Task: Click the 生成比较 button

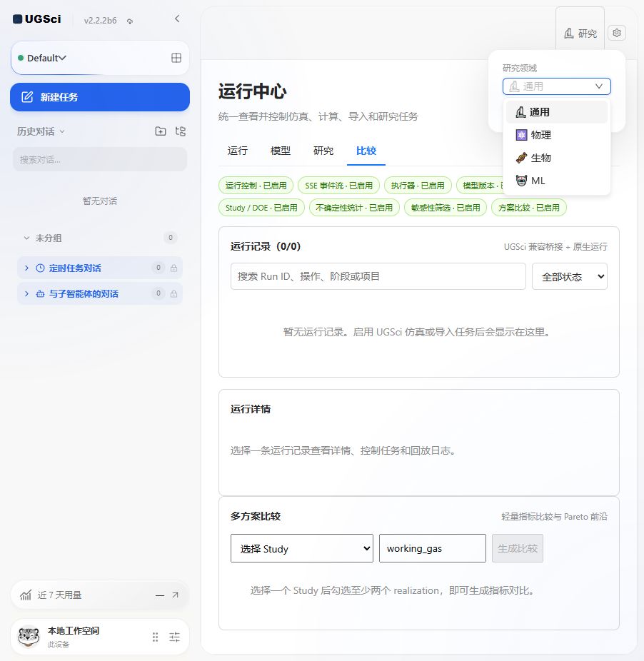Action: point(518,548)
